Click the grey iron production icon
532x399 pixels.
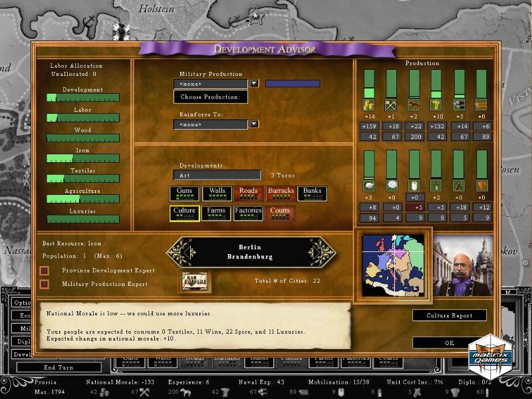tap(459, 105)
